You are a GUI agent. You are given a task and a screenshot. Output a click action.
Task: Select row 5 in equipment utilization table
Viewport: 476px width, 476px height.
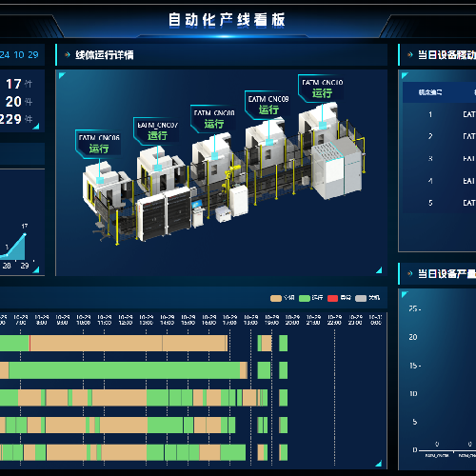(440, 203)
